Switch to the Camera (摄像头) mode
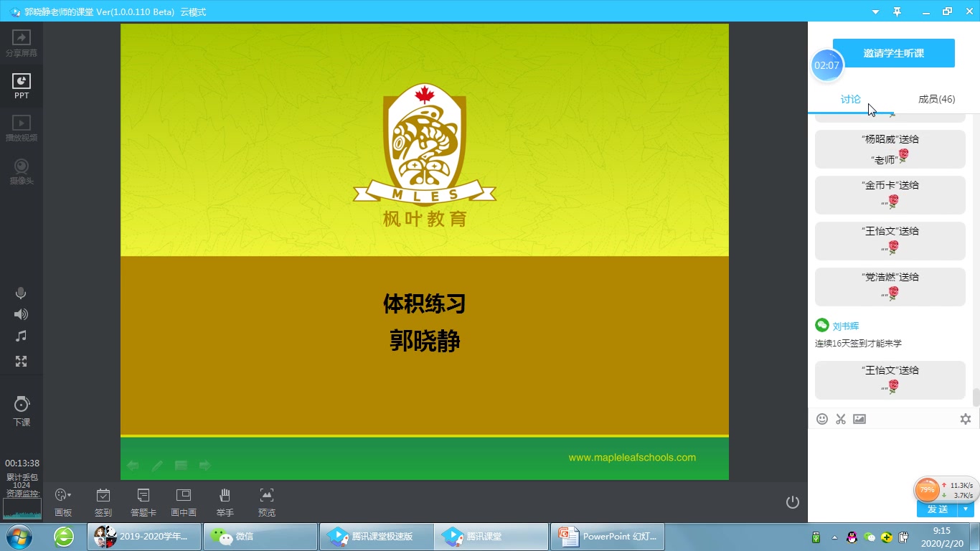This screenshot has width=980, height=551. (22, 171)
